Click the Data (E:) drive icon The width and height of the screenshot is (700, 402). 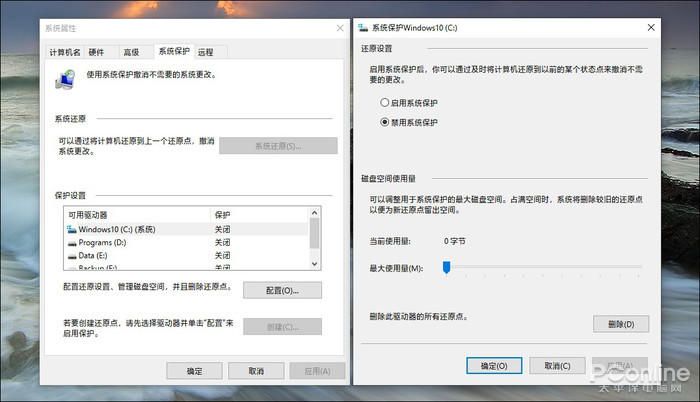[x=72, y=256]
